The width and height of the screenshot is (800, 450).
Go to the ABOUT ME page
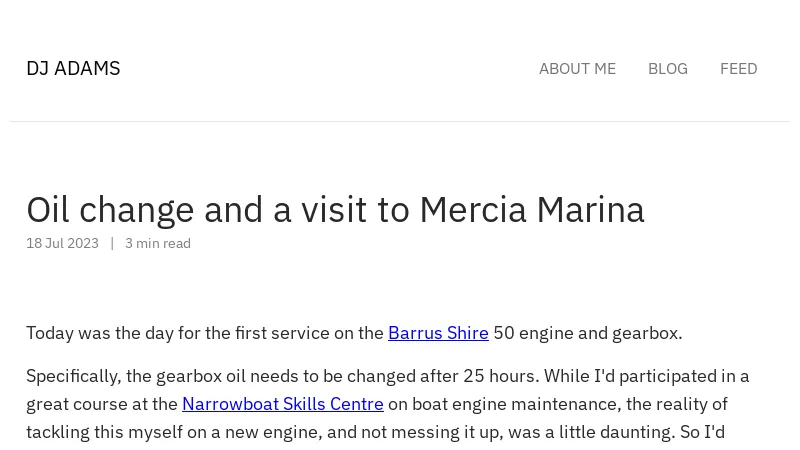click(x=577, y=69)
